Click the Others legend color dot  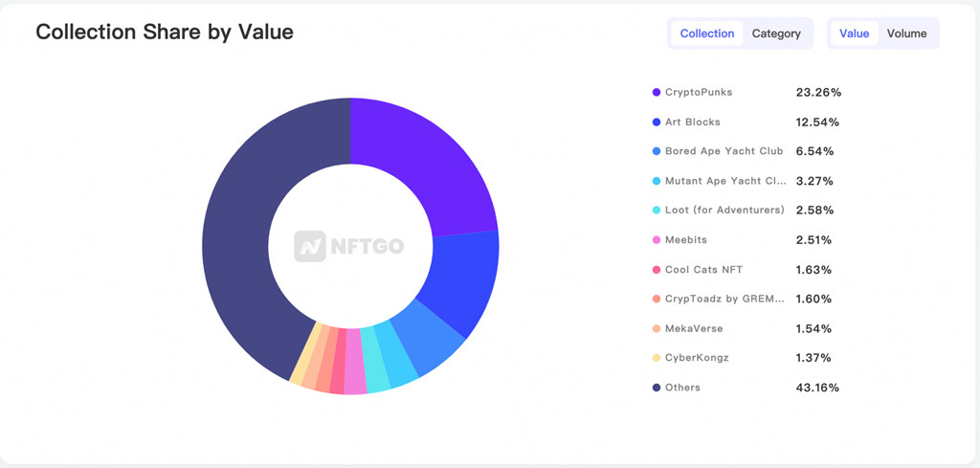click(657, 388)
